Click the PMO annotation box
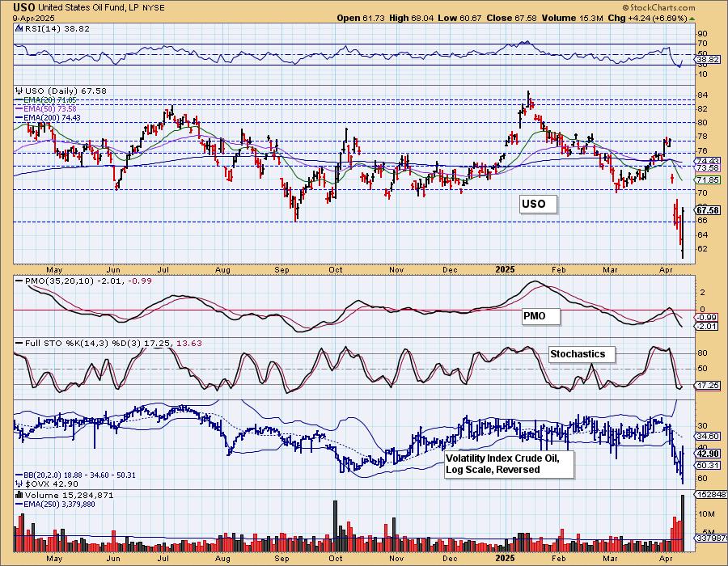 pos(541,316)
